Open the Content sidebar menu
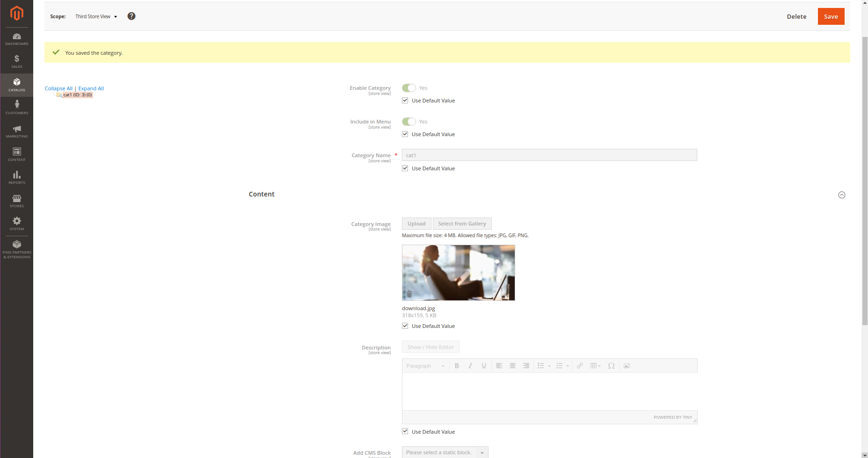The height and width of the screenshot is (458, 868). click(17, 154)
